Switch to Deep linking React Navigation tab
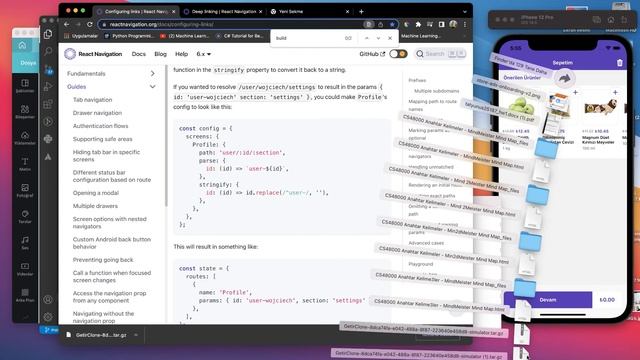This screenshot has width=640, height=360. (223, 12)
